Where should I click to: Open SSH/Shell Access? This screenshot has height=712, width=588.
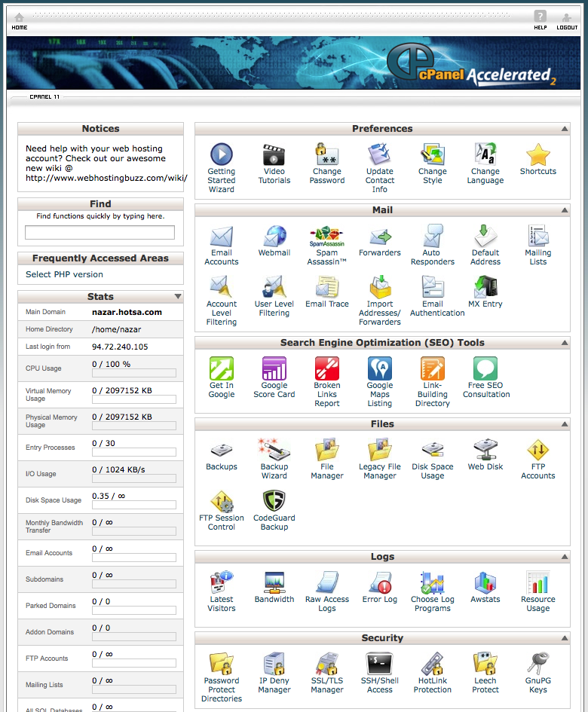[379, 664]
